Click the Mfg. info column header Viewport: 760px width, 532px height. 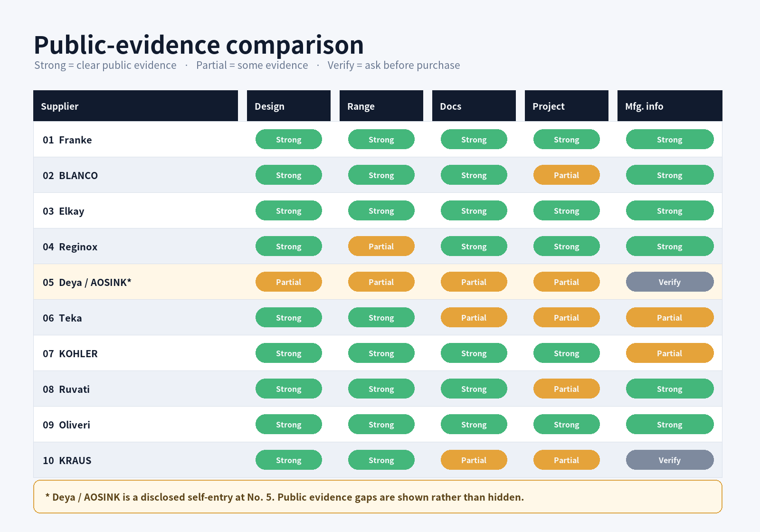[x=670, y=106]
